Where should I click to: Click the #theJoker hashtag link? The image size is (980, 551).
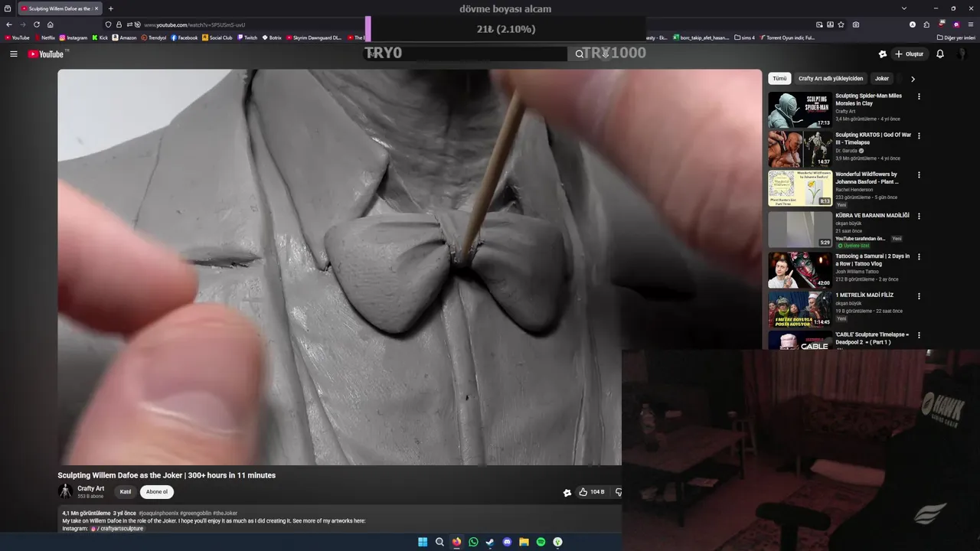[x=225, y=514]
